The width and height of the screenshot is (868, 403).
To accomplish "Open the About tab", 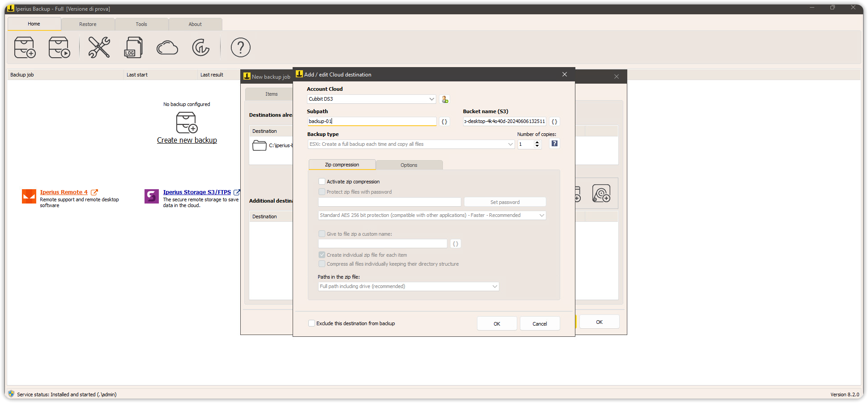I will pyautogui.click(x=195, y=24).
